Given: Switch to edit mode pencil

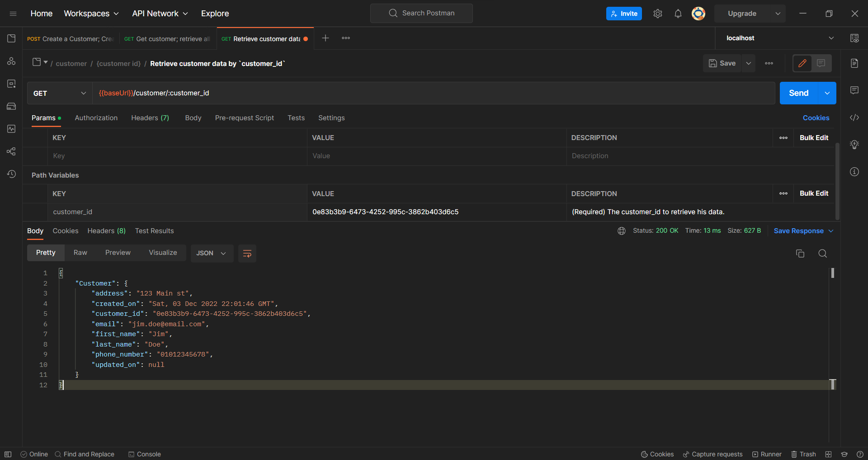Looking at the screenshot, I should pyautogui.click(x=802, y=63).
